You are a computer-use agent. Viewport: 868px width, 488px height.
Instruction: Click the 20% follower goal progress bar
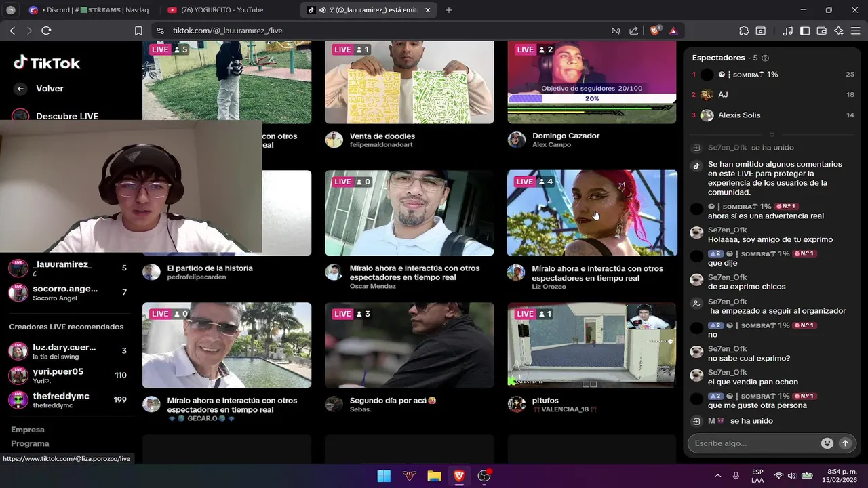591,99
